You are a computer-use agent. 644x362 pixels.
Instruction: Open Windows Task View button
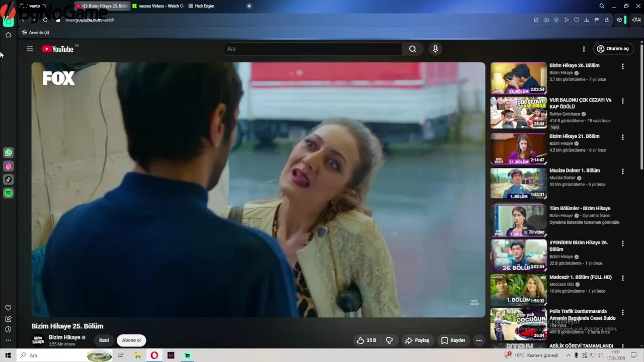click(121, 355)
